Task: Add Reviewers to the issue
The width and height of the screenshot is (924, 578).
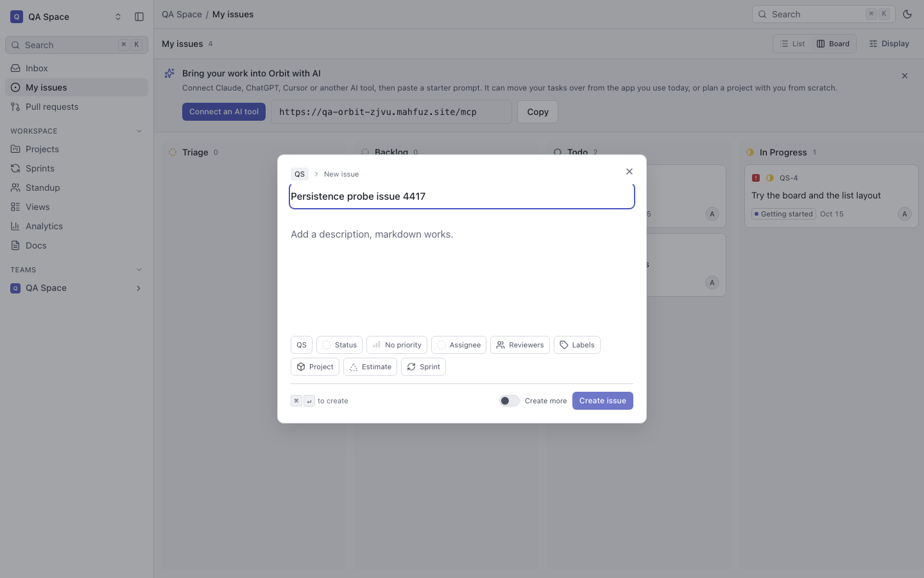Action: click(x=520, y=345)
